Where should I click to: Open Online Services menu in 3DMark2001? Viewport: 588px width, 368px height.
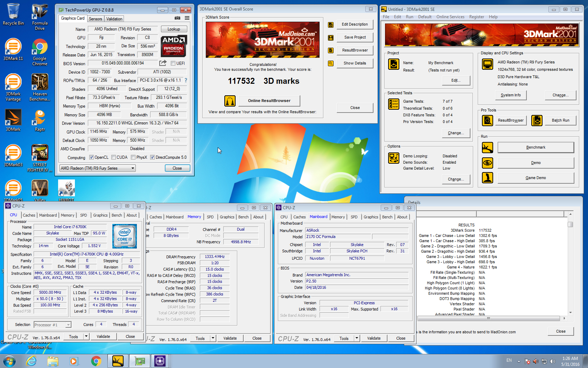450,17
